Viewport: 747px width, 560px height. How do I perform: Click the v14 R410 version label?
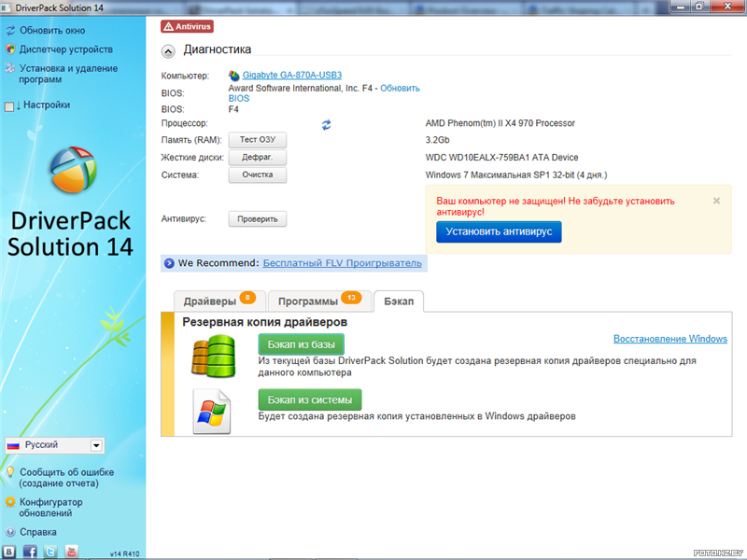click(124, 553)
